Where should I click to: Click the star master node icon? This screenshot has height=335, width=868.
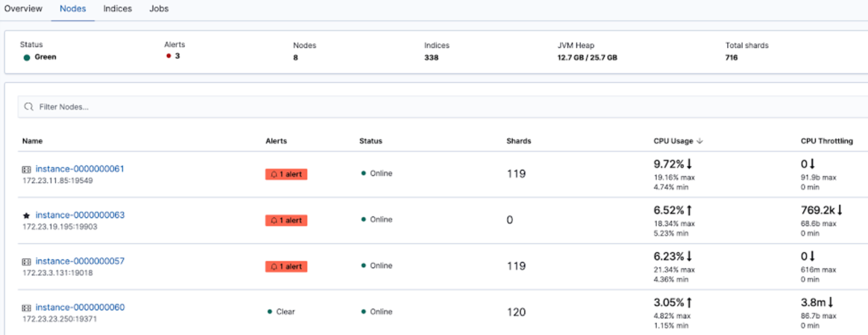pos(27,216)
